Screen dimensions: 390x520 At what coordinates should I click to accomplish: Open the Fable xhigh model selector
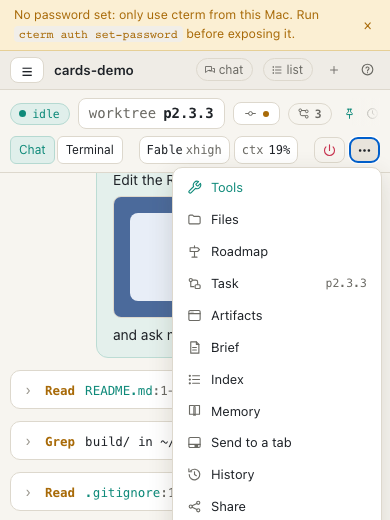[x=184, y=150]
